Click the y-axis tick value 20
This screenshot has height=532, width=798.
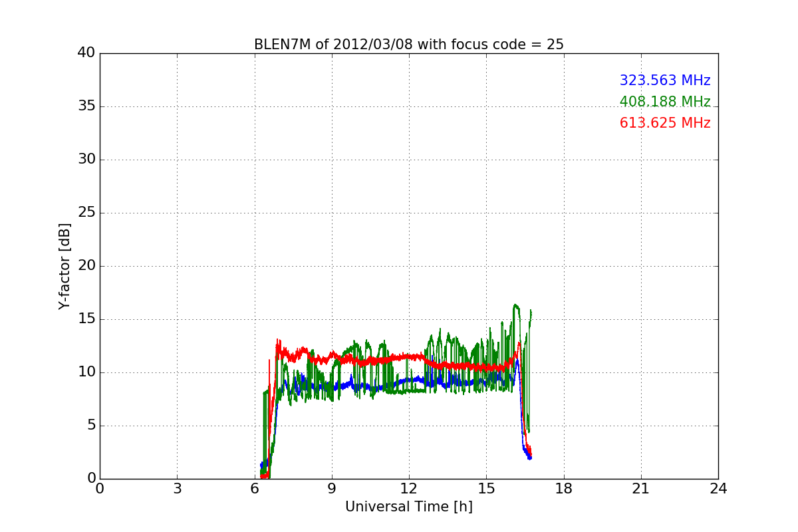coord(86,266)
